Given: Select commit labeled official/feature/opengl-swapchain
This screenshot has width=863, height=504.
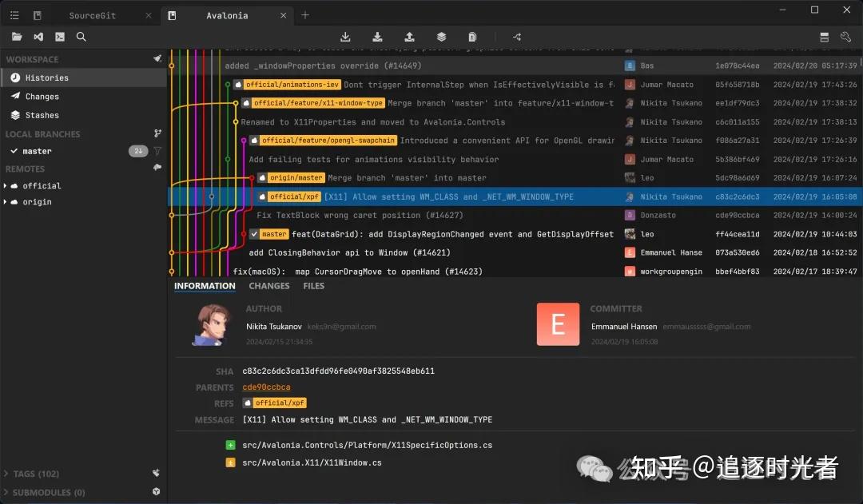Looking at the screenshot, I should pos(515,141).
